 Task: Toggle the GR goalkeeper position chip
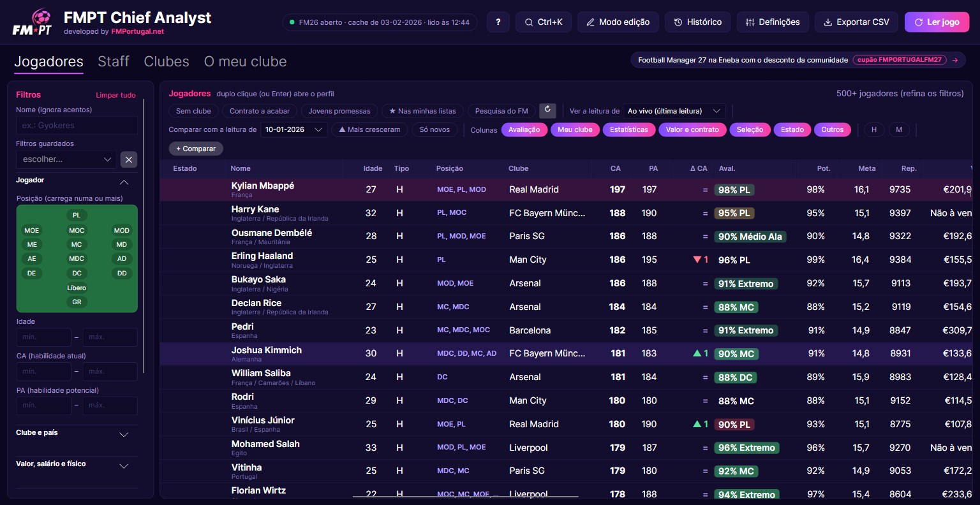pyautogui.click(x=77, y=302)
